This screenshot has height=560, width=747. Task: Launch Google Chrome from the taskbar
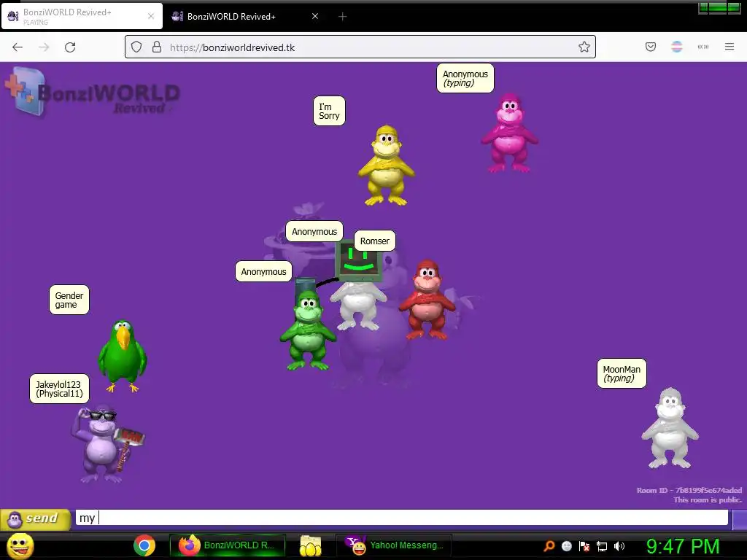tap(144, 545)
